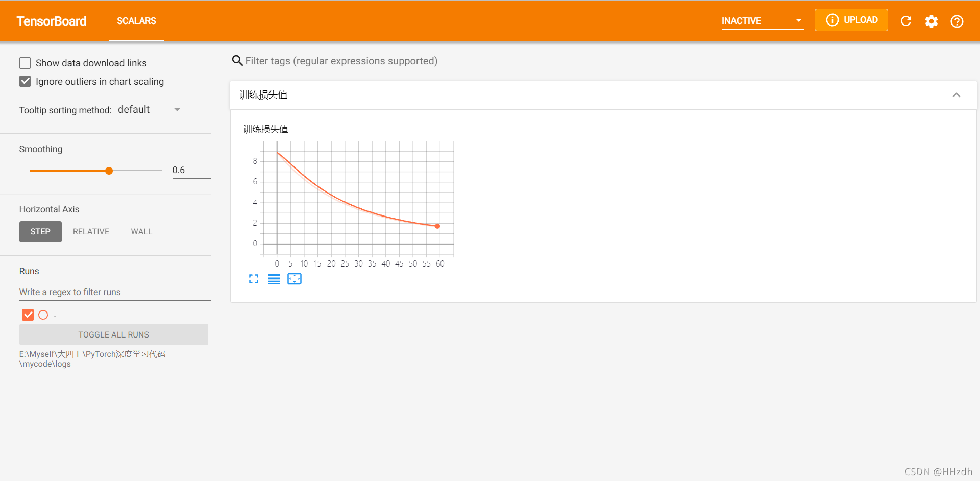Select the WALL horizontal axis option
This screenshot has height=481, width=980.
(141, 231)
